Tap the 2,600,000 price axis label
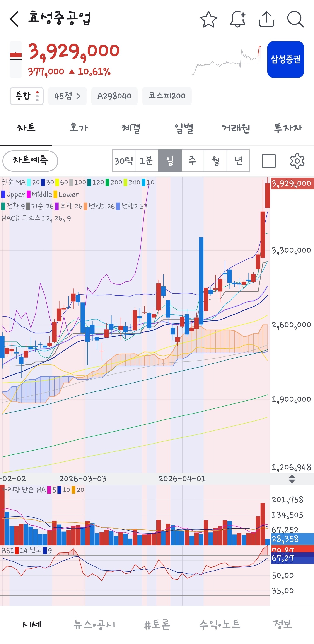This screenshot has height=644, width=314. (x=292, y=325)
